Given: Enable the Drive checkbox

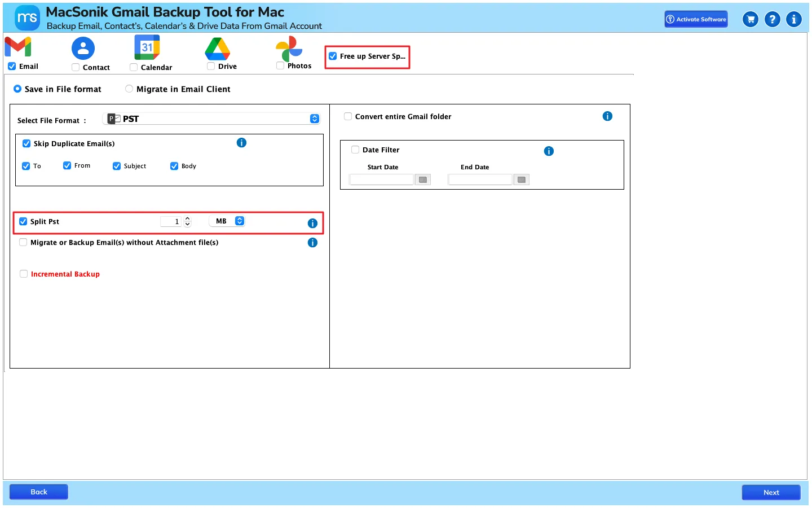Looking at the screenshot, I should pos(211,67).
